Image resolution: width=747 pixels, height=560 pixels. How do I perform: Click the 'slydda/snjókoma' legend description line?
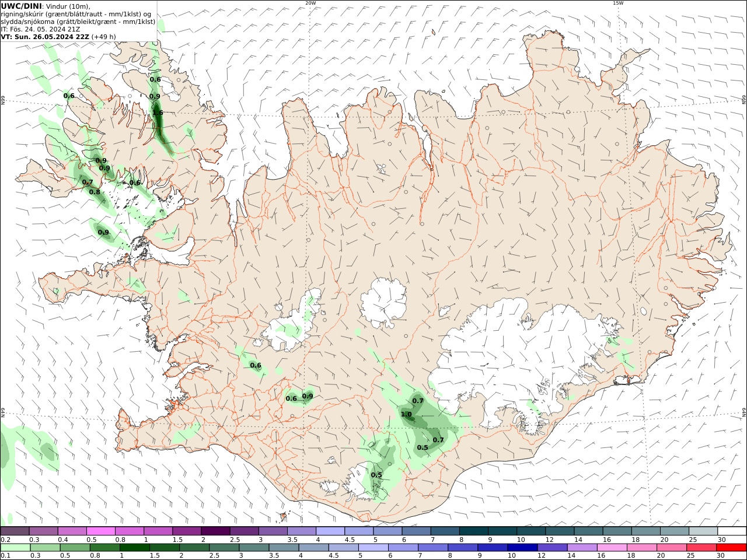[x=78, y=22]
